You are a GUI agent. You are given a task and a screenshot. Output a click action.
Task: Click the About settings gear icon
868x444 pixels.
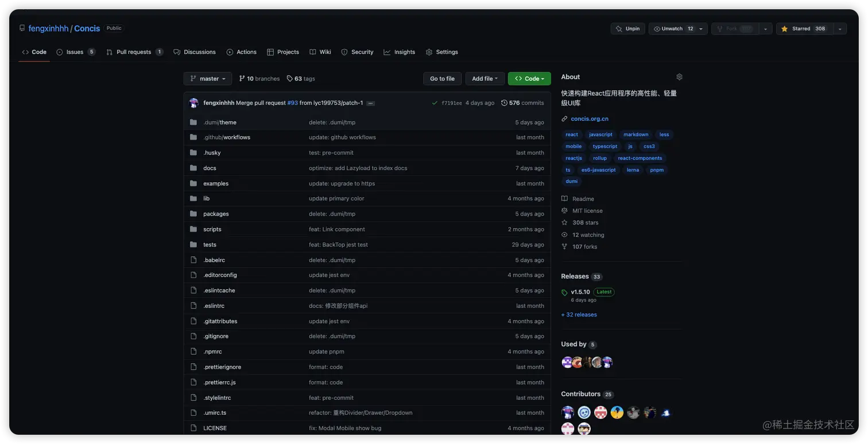coord(679,77)
